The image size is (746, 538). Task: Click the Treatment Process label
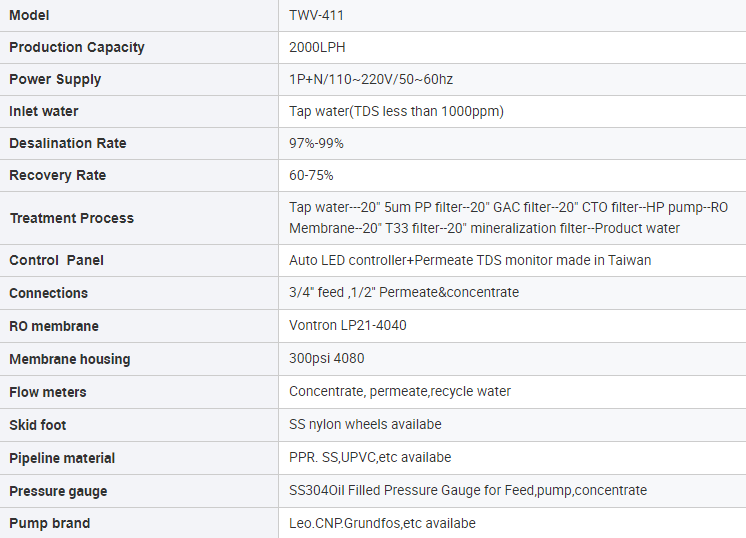[x=71, y=218]
